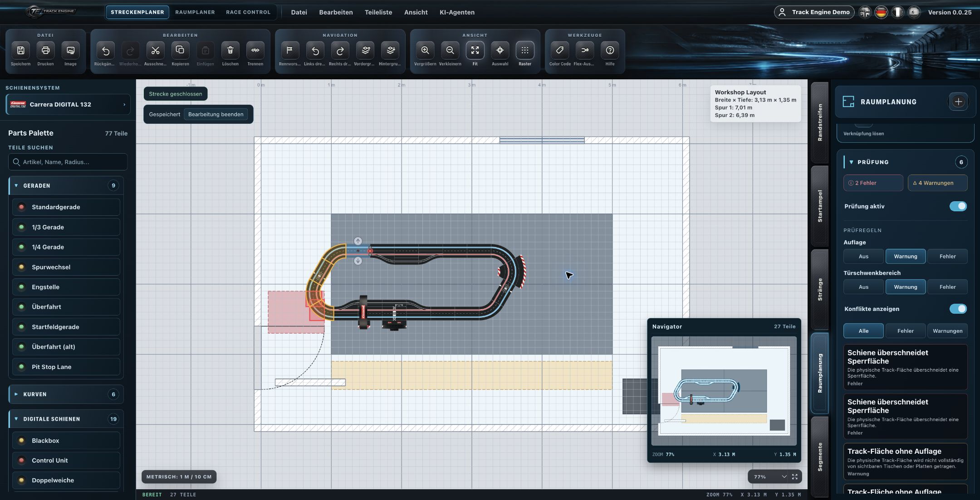980x500 pixels.
Task: Set Auflage rule to Fehler
Action: click(x=947, y=257)
